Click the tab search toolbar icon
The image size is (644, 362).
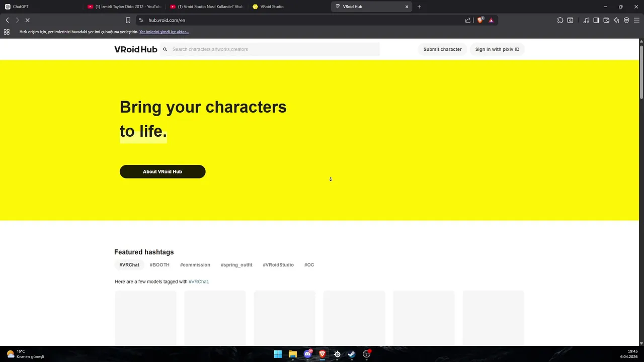tap(570, 20)
